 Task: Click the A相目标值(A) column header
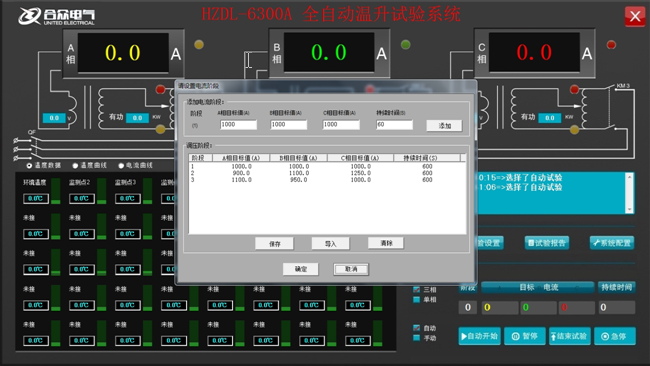[241, 158]
